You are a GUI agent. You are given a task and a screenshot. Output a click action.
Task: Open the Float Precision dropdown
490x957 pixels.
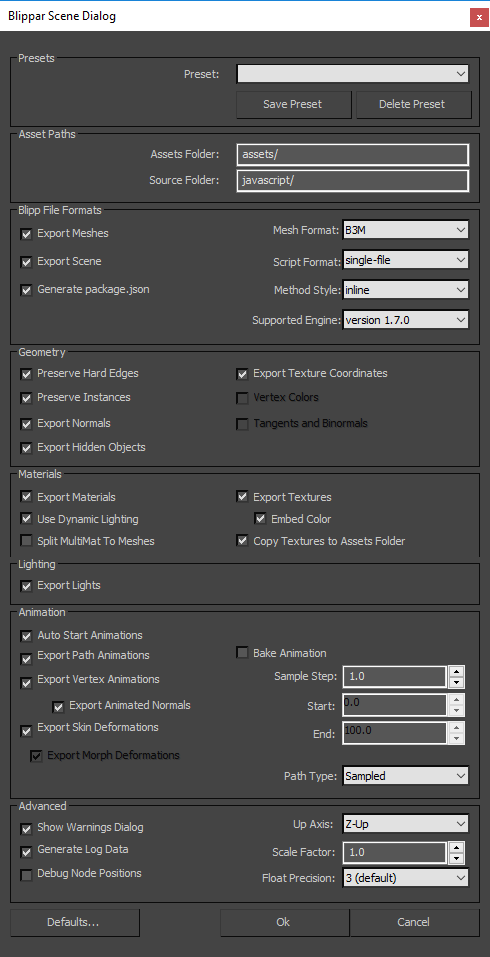point(406,878)
